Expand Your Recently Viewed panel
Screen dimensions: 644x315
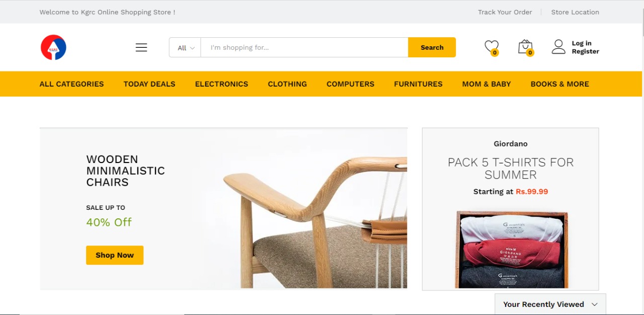click(x=550, y=304)
